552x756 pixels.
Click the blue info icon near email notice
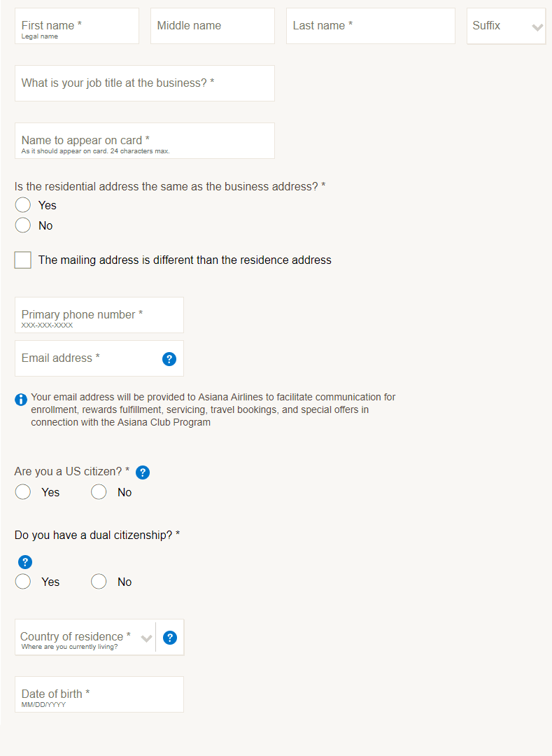pyautogui.click(x=21, y=400)
